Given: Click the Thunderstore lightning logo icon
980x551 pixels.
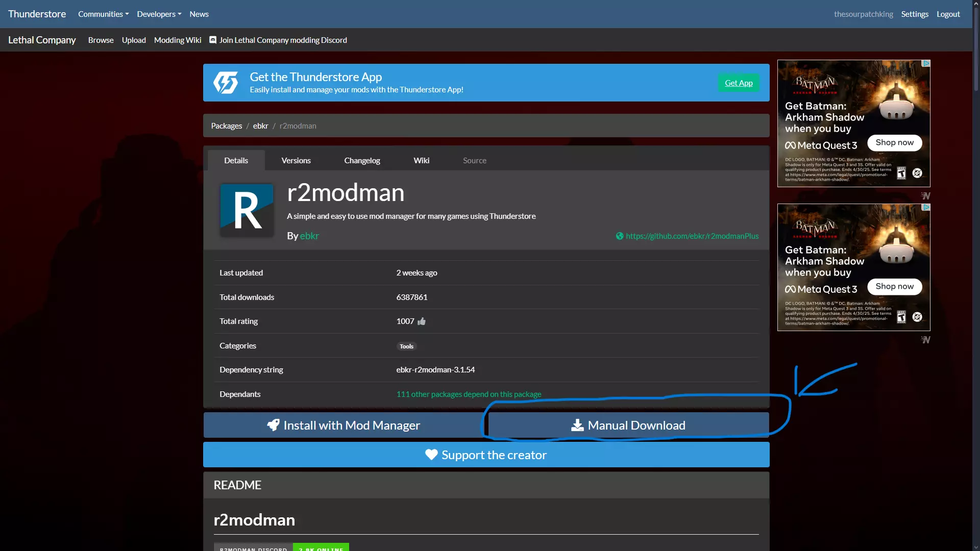Looking at the screenshot, I should pos(226,83).
